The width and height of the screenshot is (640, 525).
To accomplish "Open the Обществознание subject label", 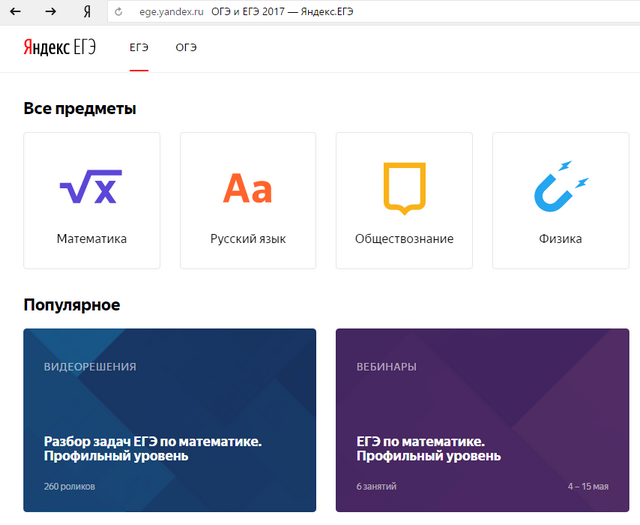I will click(x=404, y=238).
